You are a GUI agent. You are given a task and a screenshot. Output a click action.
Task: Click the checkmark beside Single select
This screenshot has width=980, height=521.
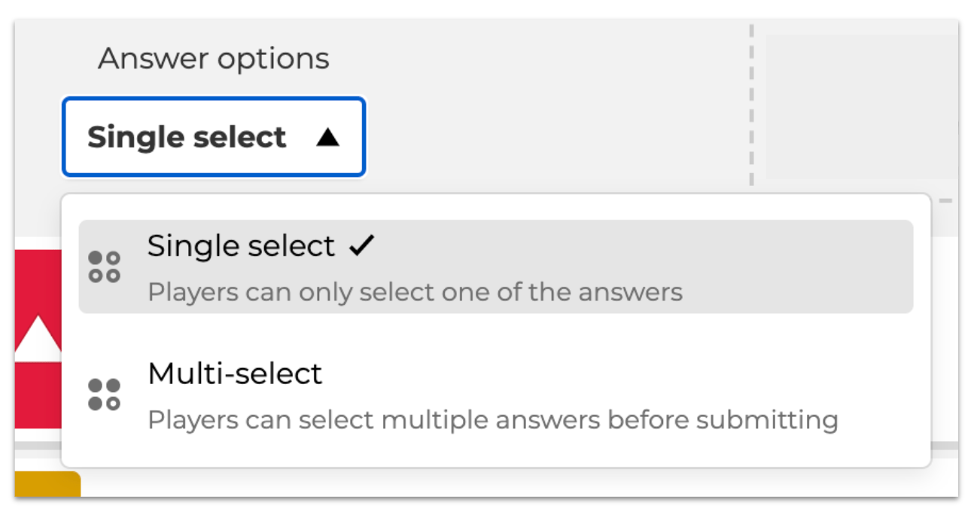coord(361,245)
